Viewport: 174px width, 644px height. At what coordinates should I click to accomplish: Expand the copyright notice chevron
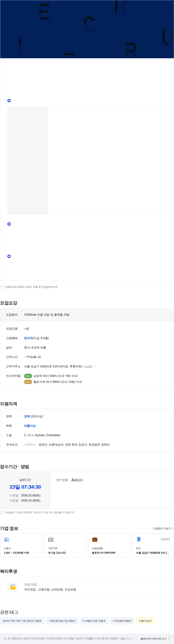tap(132, 639)
